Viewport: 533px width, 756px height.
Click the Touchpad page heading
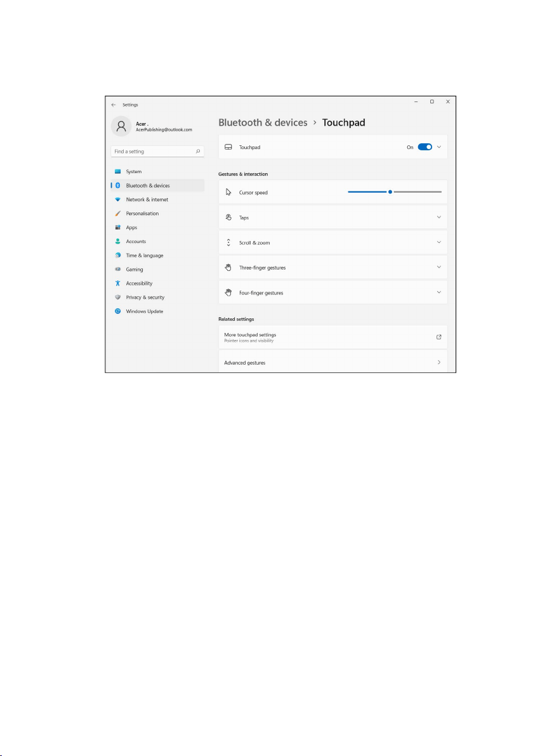coord(343,122)
